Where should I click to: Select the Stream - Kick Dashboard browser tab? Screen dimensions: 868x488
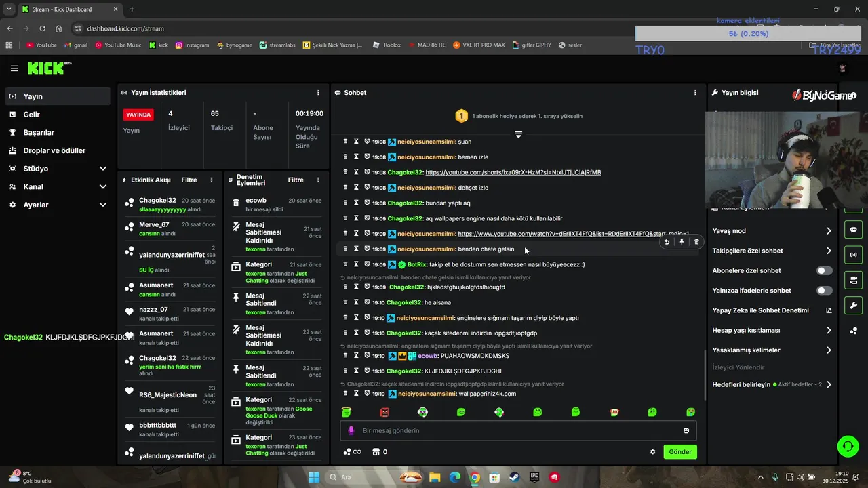click(69, 9)
